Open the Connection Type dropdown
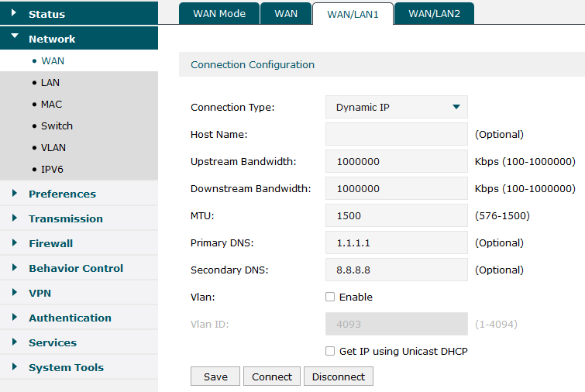This screenshot has height=392, width=585. (397, 108)
